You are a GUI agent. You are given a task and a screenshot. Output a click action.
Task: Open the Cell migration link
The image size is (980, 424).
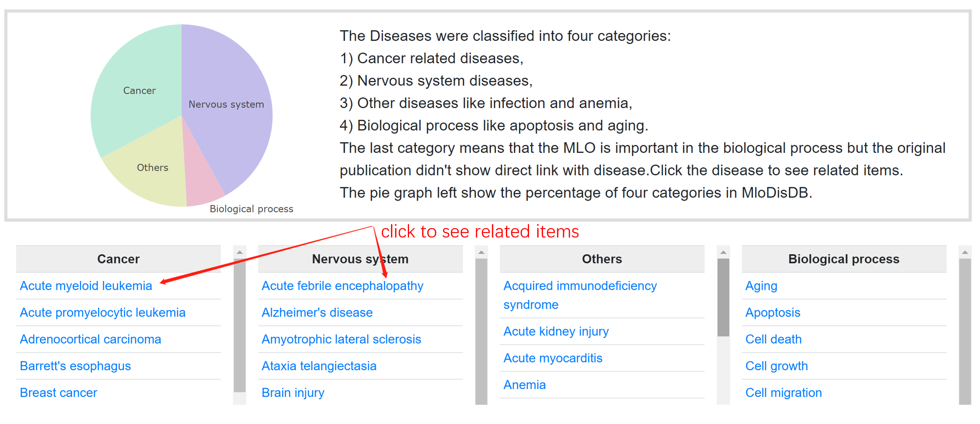point(783,393)
